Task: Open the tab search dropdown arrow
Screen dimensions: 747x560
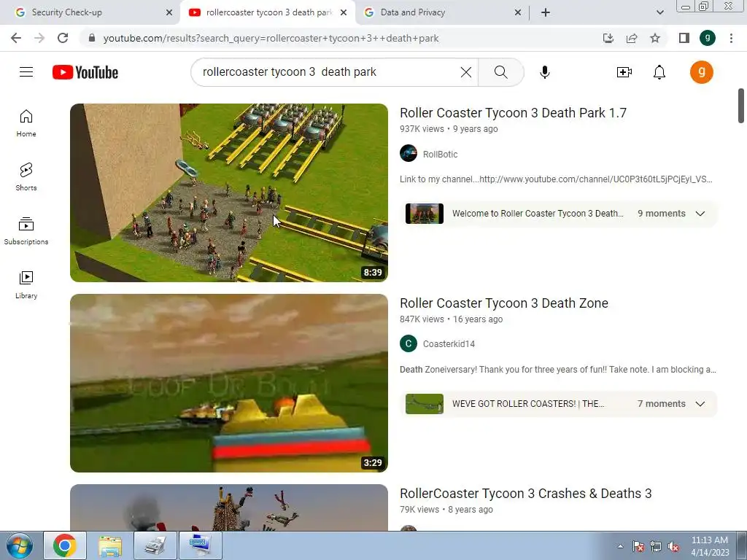Action: click(659, 12)
